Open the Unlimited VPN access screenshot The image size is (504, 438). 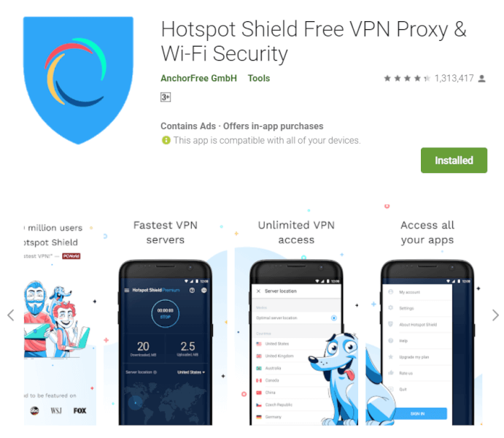coord(296,322)
